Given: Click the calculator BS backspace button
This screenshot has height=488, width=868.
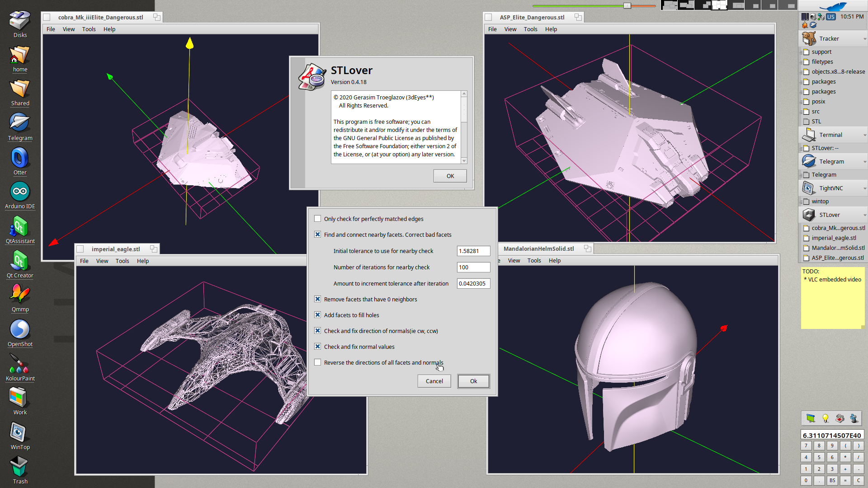Looking at the screenshot, I should tap(832, 480).
